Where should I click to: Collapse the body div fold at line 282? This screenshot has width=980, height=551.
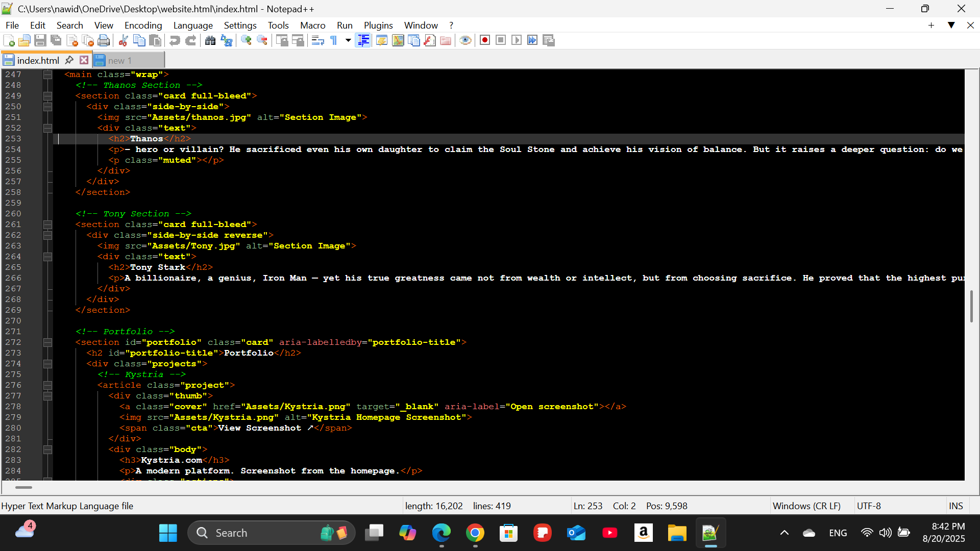coord(47,449)
